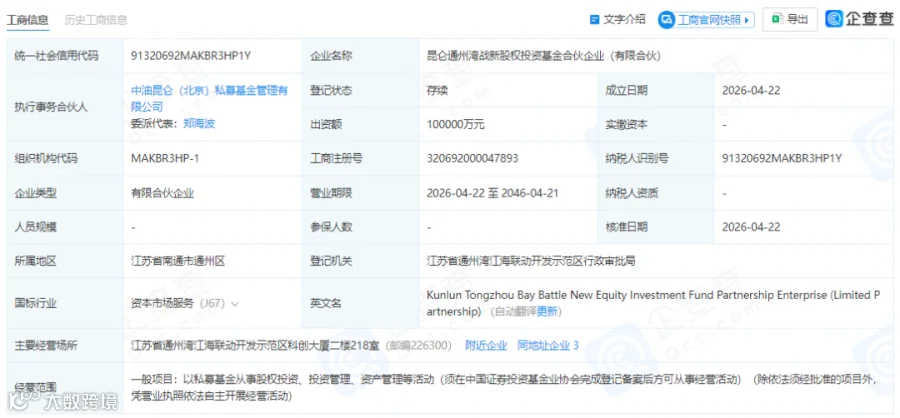Open 工商官网快照 button
Viewport: 900px width, 418px height.
pyautogui.click(x=706, y=20)
